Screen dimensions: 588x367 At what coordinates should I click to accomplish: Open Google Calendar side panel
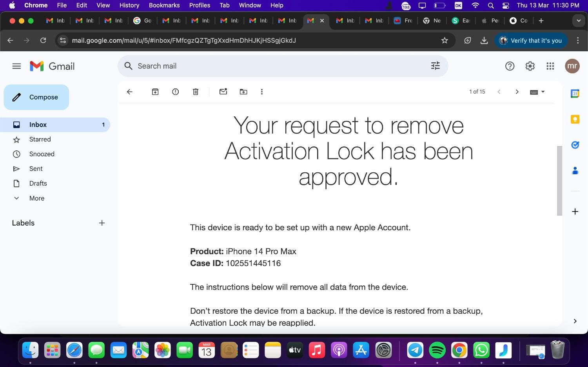[x=575, y=94]
